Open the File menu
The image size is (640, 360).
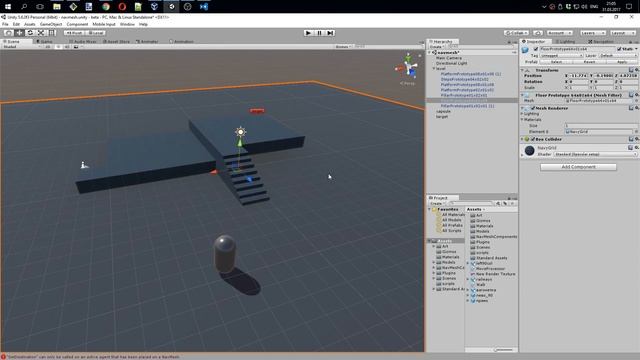(x=5, y=24)
